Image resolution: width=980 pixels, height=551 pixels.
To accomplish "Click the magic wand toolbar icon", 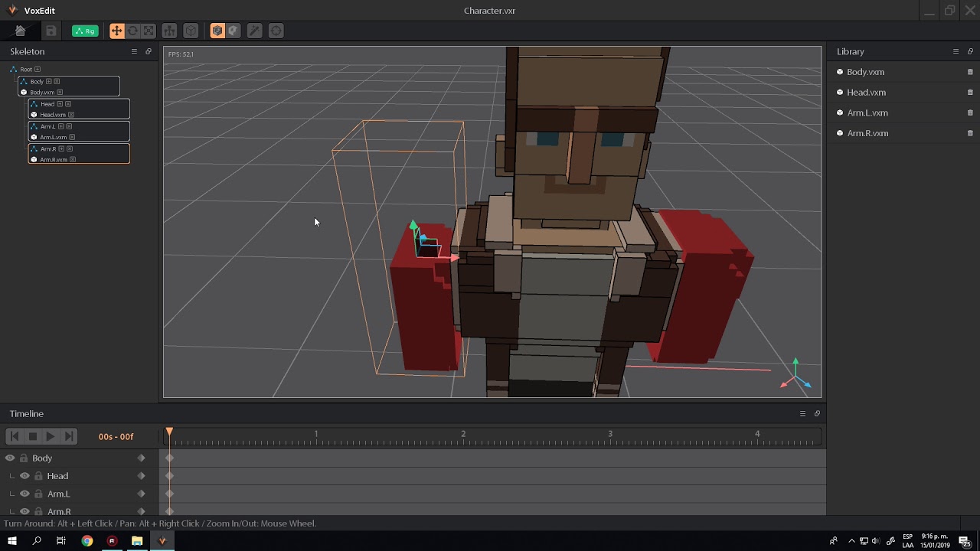I will (254, 31).
